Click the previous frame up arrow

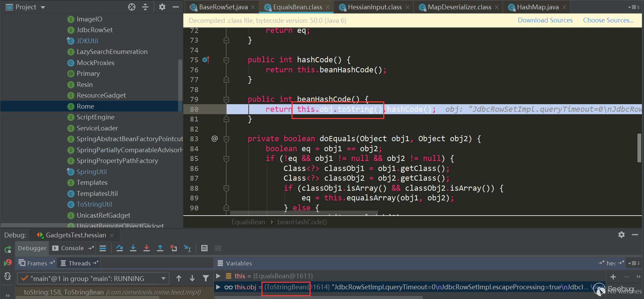pos(179,278)
